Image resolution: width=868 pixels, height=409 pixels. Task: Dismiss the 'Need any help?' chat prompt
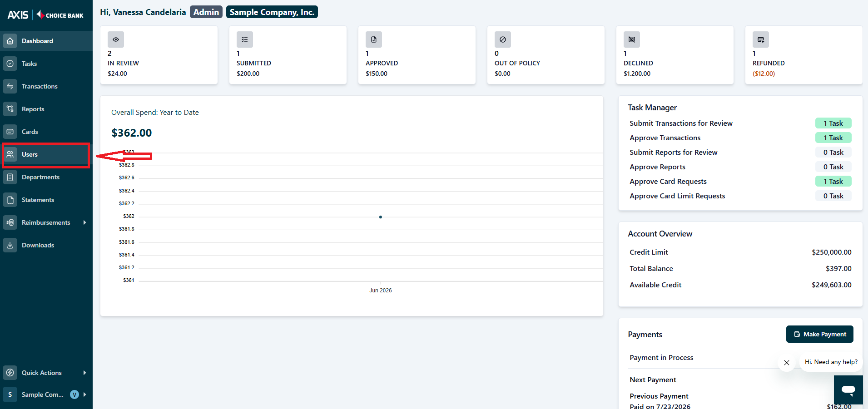787,363
